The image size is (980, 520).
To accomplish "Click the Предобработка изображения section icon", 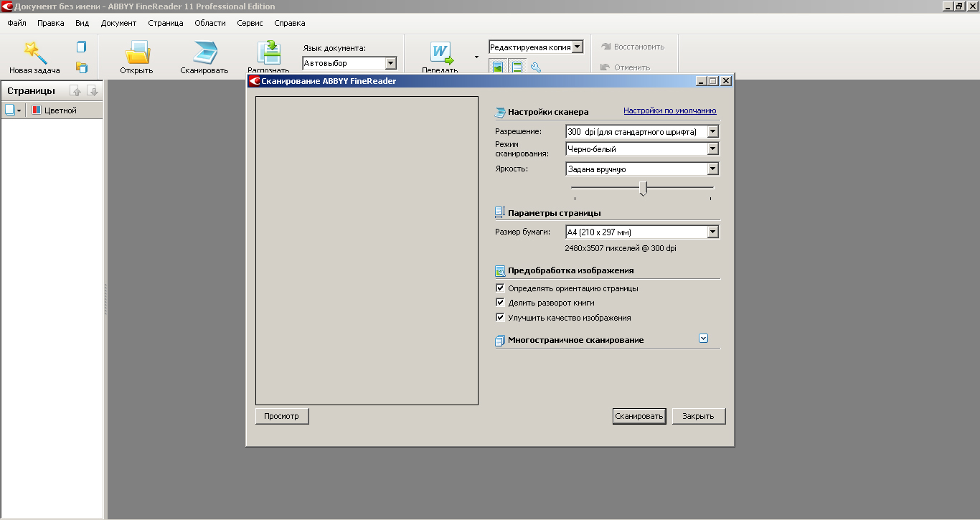I will coord(500,270).
